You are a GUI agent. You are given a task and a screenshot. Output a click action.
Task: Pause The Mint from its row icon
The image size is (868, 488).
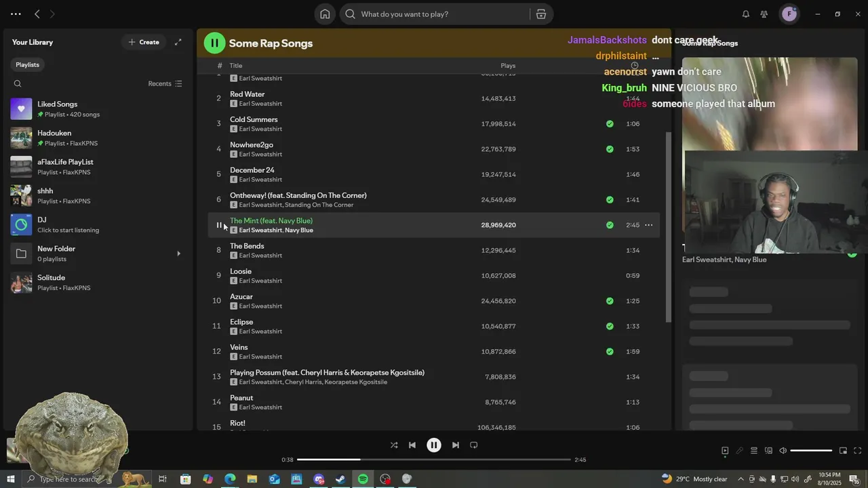tap(219, 225)
